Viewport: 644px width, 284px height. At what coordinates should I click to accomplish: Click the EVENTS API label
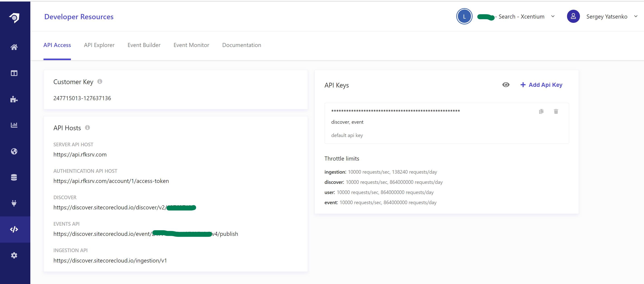point(67,224)
